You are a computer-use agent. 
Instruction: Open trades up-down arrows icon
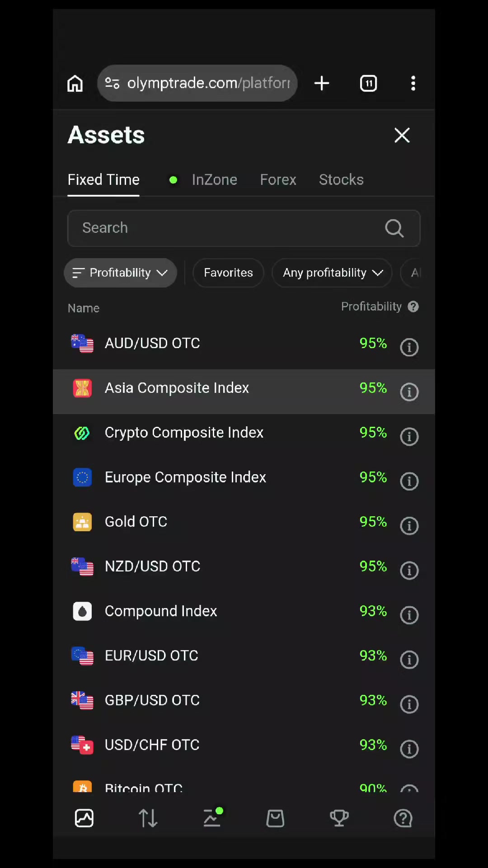pos(148,818)
